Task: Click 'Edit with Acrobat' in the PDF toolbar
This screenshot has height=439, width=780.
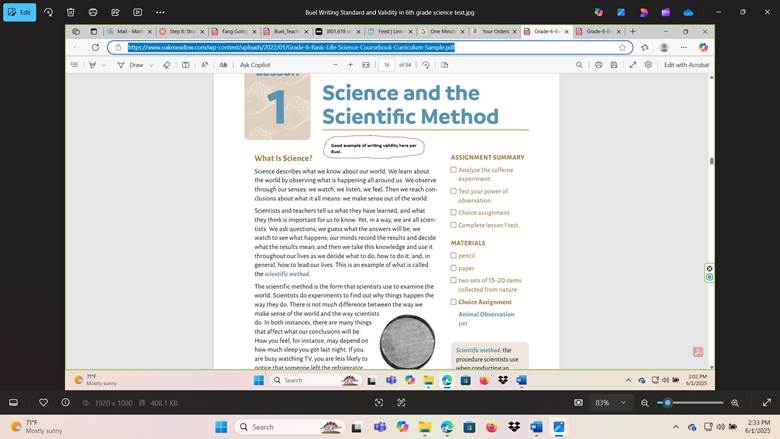Action: (x=686, y=64)
